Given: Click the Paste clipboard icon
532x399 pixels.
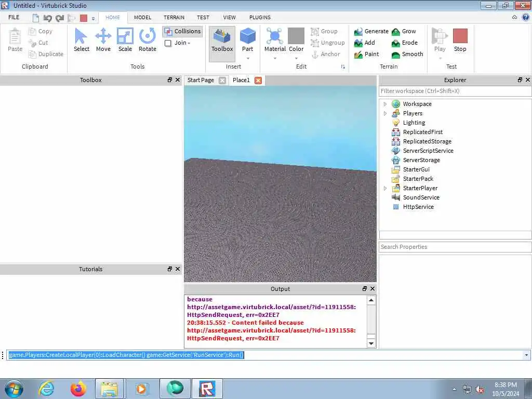Looking at the screenshot, I should (15, 36).
